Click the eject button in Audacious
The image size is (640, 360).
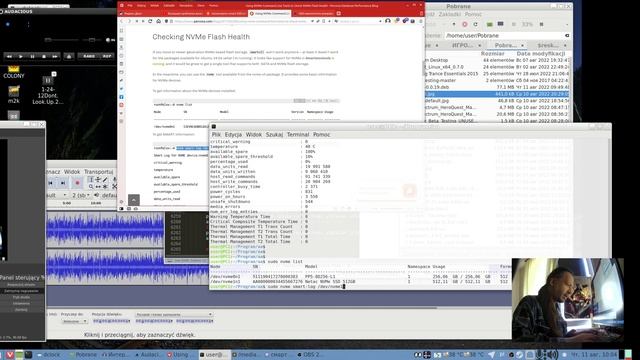click(69, 56)
